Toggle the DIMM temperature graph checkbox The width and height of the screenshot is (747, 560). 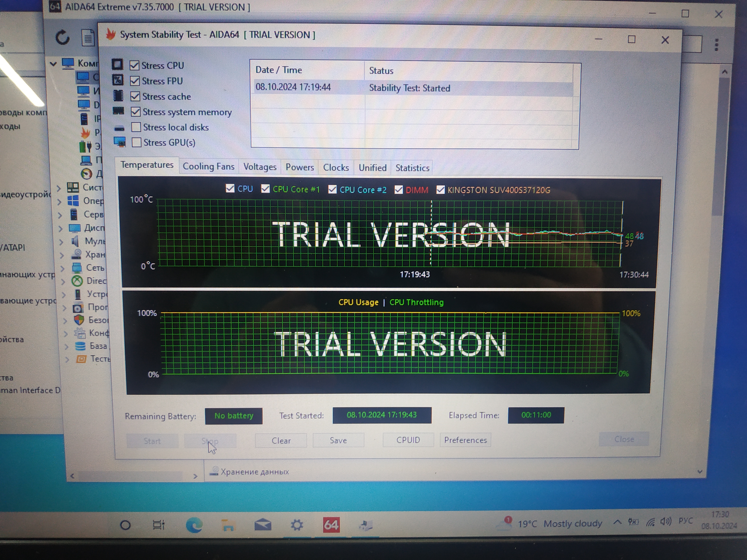[x=399, y=190]
